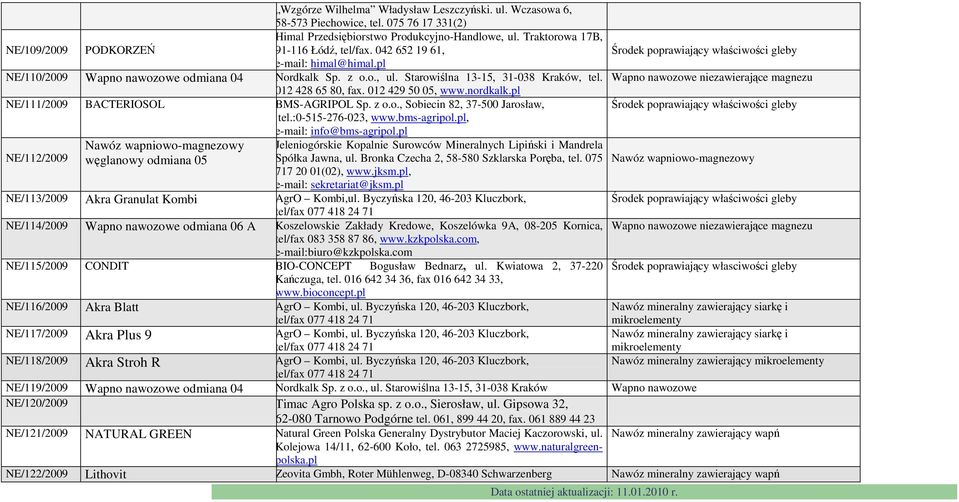Select cell NE/118/2009
This screenshot has height=502, width=959.
40,367
